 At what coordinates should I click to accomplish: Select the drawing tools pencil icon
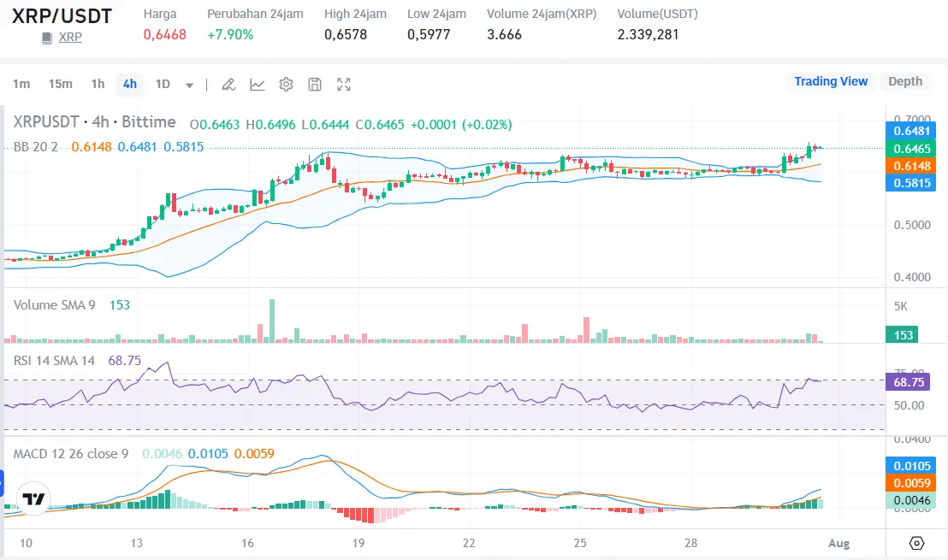[x=228, y=84]
